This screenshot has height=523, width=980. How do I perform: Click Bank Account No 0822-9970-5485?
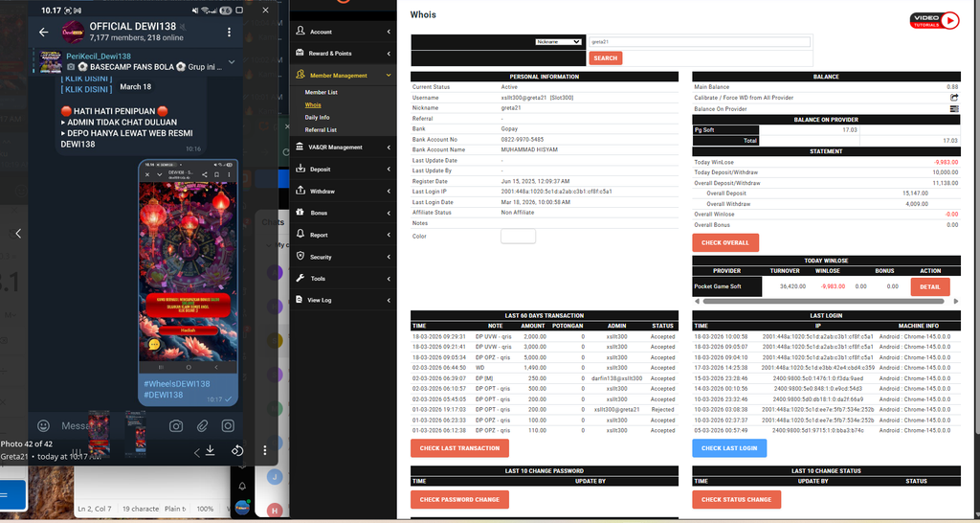click(x=523, y=139)
